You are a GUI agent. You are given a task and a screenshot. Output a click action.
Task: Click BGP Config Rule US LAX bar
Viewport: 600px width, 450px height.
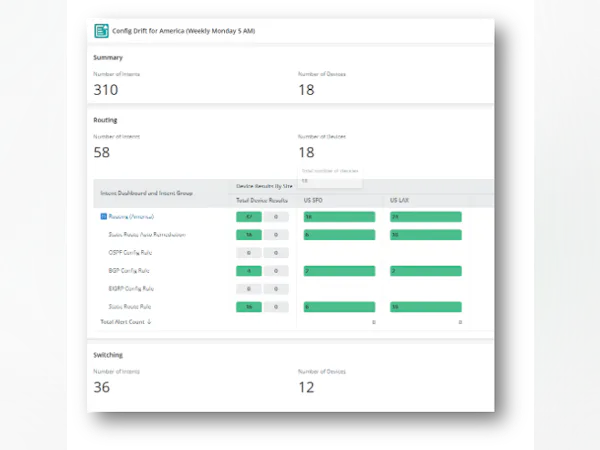coord(426,271)
